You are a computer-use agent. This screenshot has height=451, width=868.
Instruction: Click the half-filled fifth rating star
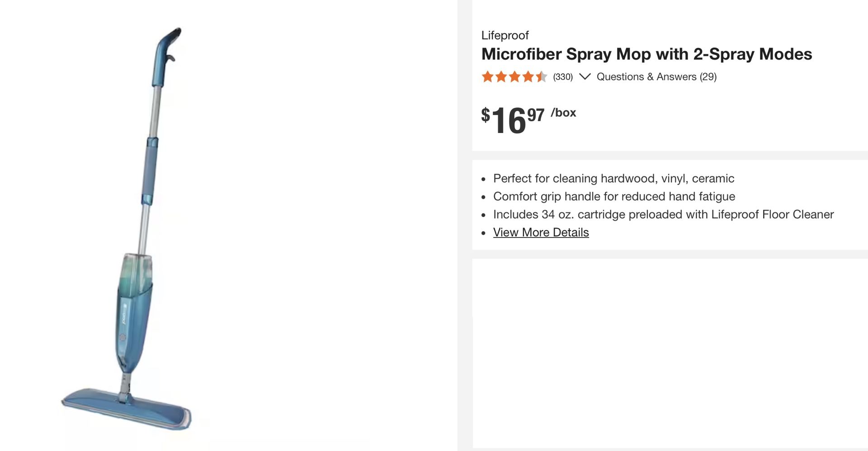pyautogui.click(x=541, y=77)
